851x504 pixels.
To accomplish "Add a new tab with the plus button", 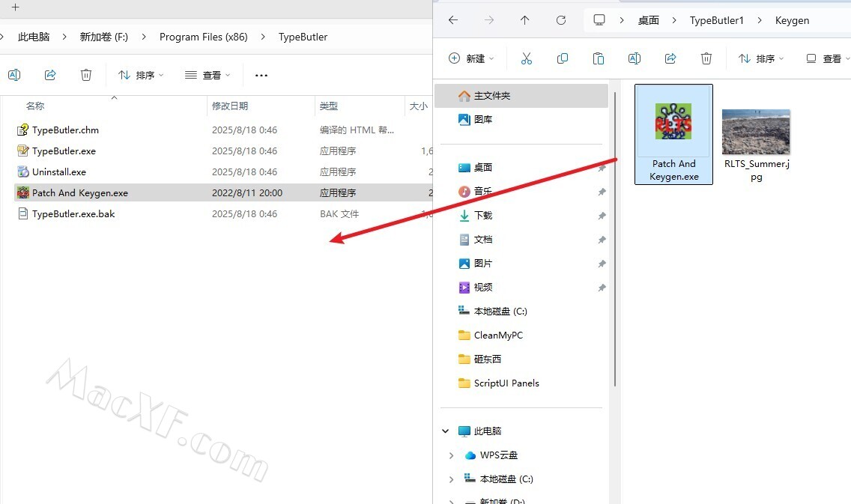I will click(15, 7).
